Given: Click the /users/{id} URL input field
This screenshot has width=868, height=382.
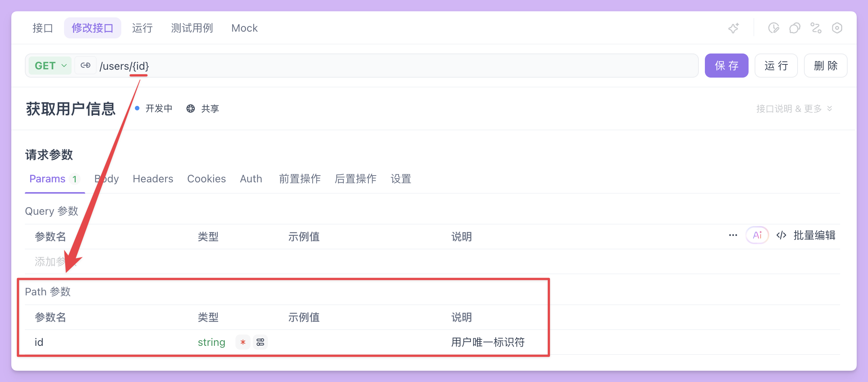Looking at the screenshot, I should (397, 66).
